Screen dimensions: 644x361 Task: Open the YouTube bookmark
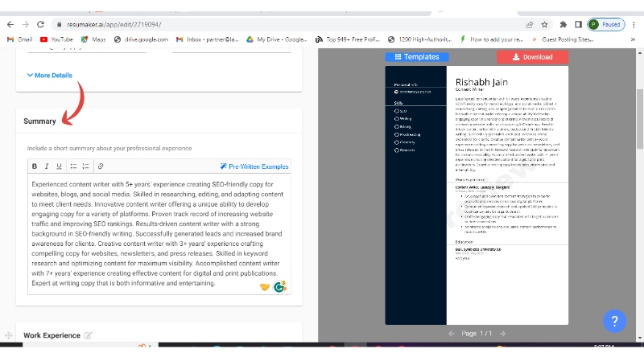pos(56,39)
